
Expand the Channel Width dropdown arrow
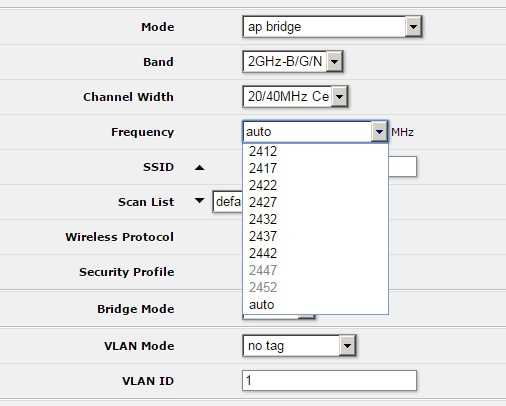click(339, 97)
